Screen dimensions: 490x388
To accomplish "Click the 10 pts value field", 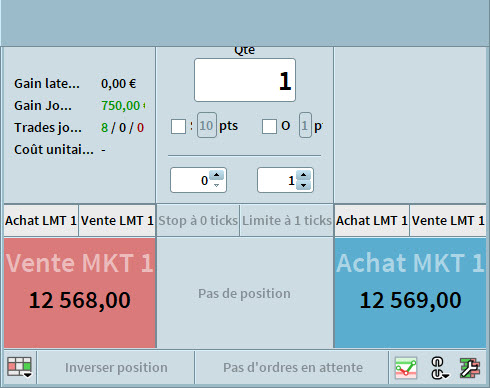I will click(207, 125).
